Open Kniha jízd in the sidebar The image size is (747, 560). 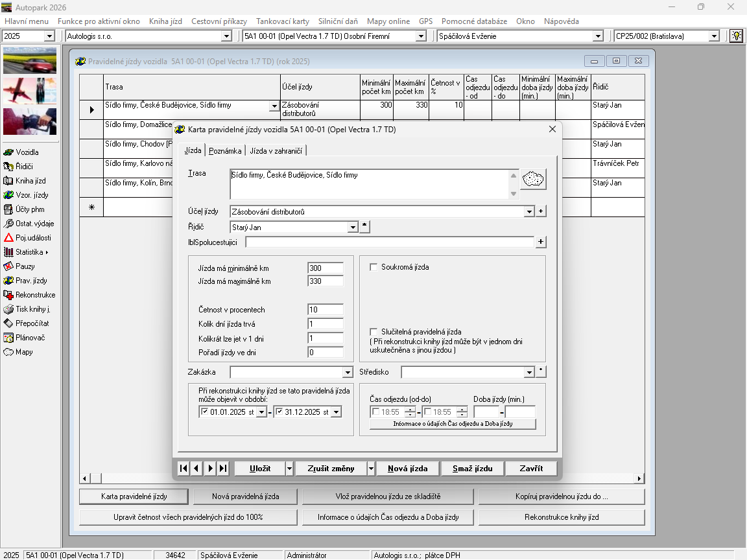(9, 181)
